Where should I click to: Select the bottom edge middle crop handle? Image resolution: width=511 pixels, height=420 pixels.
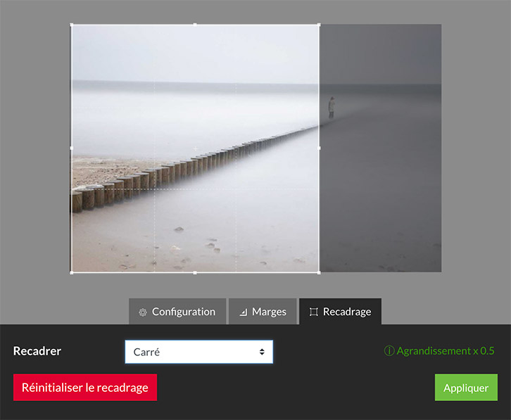[x=195, y=272]
